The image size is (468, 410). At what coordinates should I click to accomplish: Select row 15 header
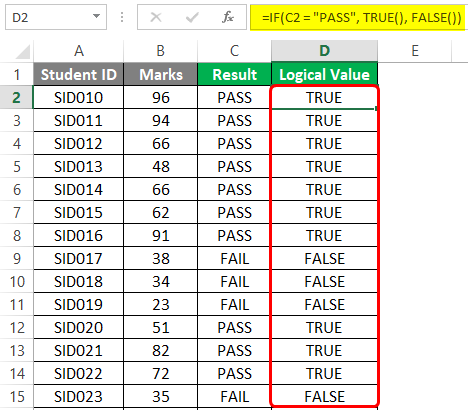17,396
